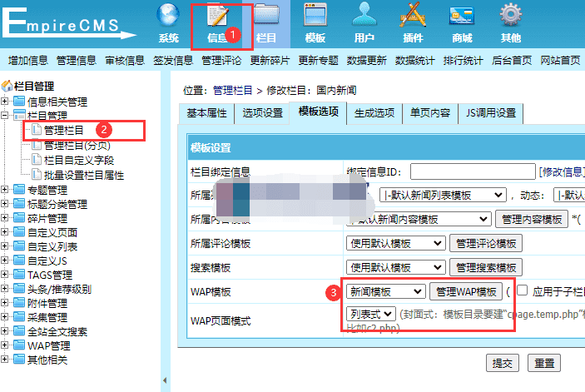Open the 插件 tools icon
Image resolution: width=585 pixels, height=392 pixels.
tap(413, 15)
